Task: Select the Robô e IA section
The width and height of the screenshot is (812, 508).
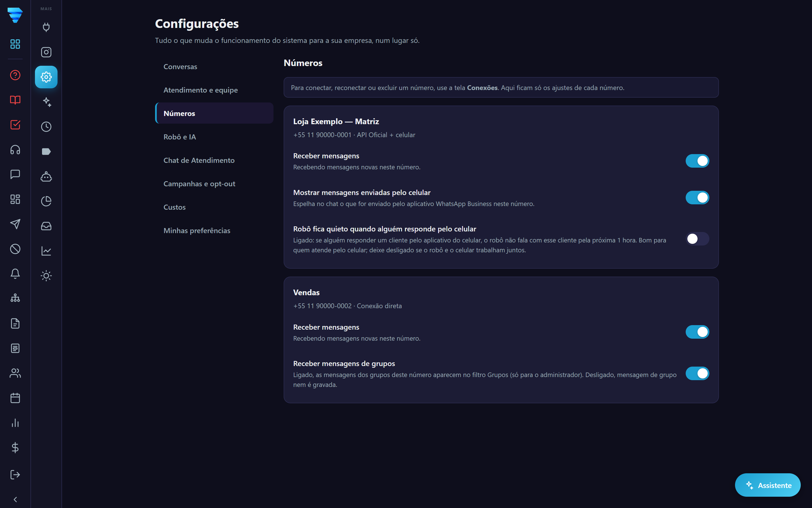Action: (x=214, y=137)
